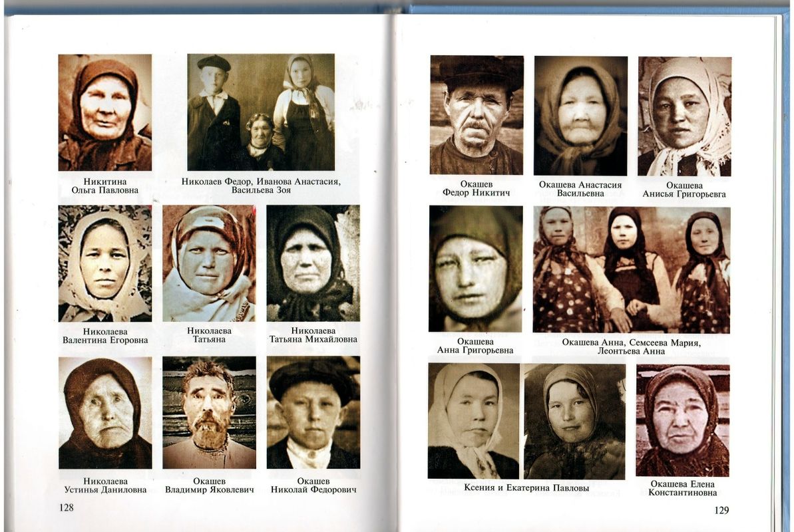
Task: Open the portrait of Окашев Владимир Яковлевич
Action: click(209, 412)
